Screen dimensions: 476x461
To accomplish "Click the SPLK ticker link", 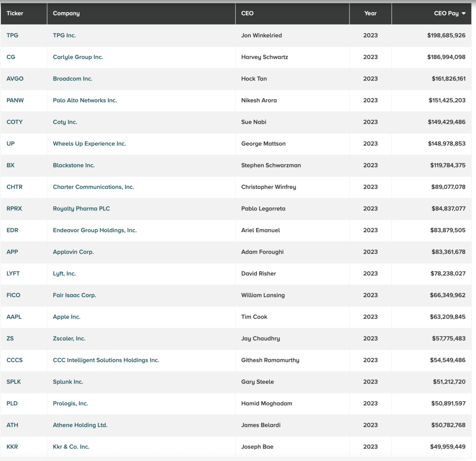I will pyautogui.click(x=14, y=382).
